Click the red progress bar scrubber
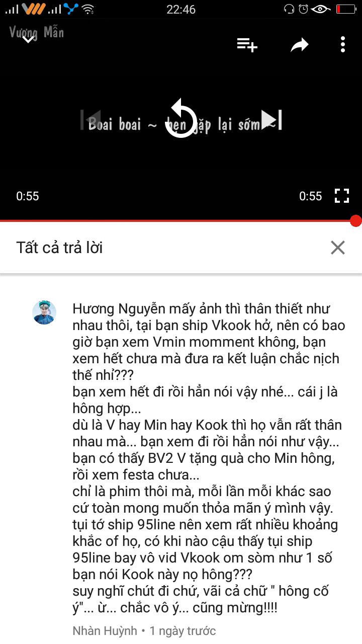Image resolution: width=362 pixels, height=644 pixels. pyautogui.click(x=355, y=221)
